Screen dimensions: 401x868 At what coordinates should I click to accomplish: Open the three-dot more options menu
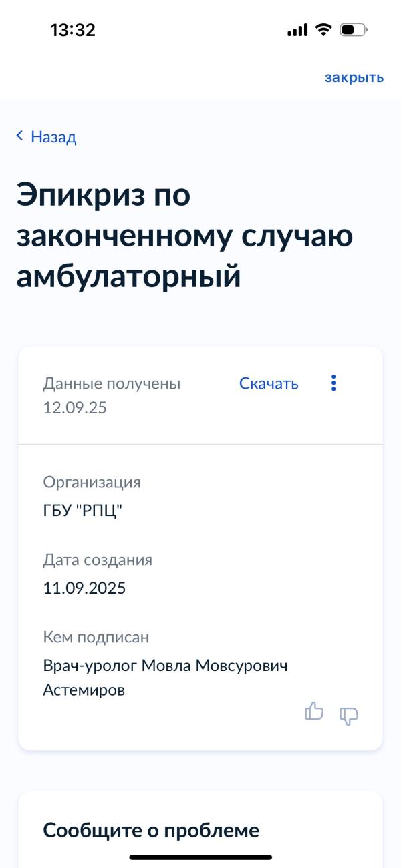(333, 383)
